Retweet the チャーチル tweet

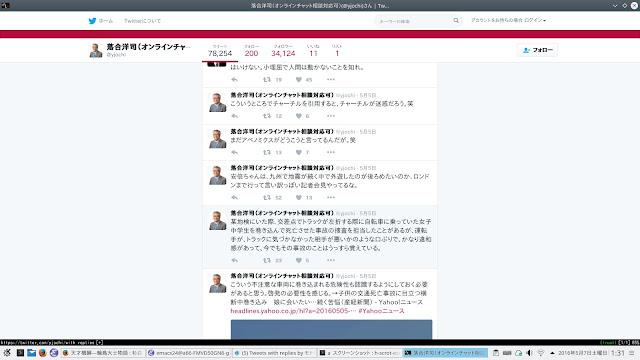pos(267,116)
